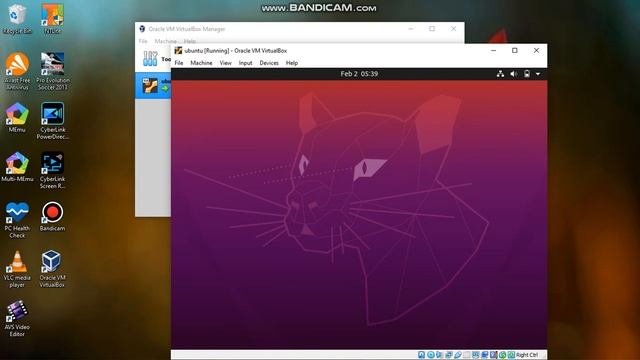
Task: Click the Ubuntu volume speaker icon
Action: [513, 74]
